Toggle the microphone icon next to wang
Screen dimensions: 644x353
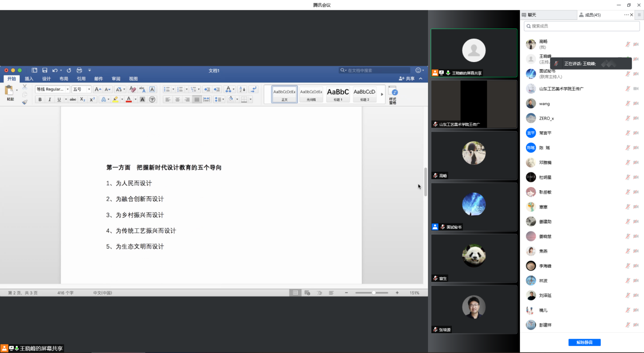click(x=628, y=103)
